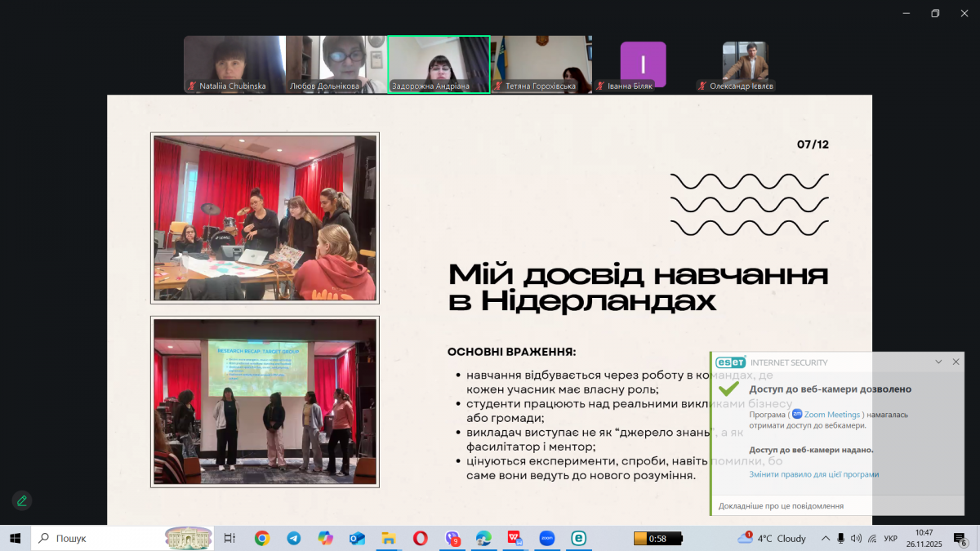Collapse the ESET notification with the chevron
The image size is (980, 551).
click(938, 361)
